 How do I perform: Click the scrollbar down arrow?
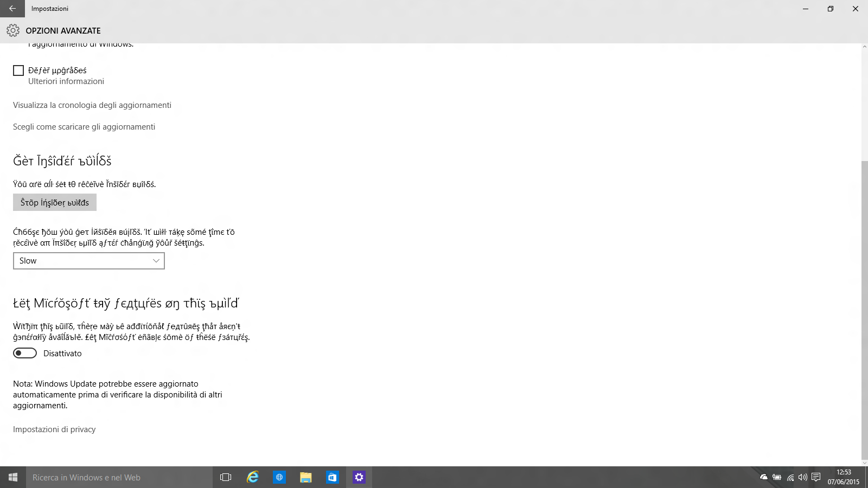(864, 463)
